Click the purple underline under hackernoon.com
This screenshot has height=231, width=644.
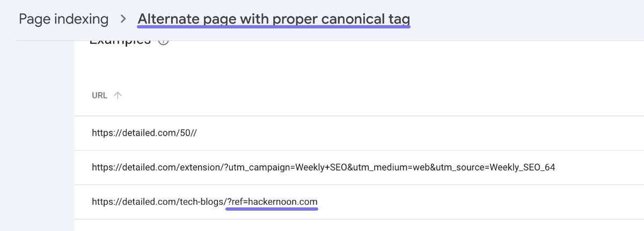coord(272,209)
